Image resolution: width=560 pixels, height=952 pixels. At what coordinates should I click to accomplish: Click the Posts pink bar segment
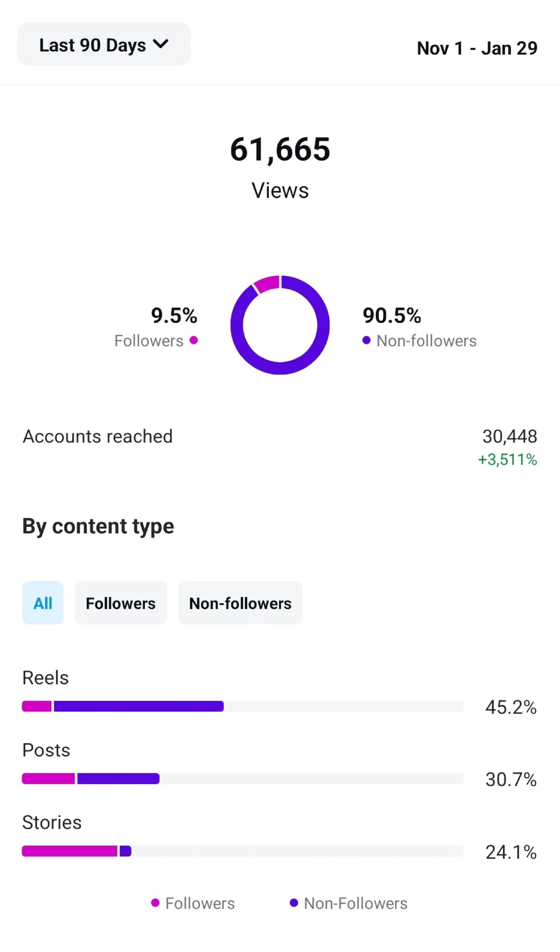tap(48, 778)
